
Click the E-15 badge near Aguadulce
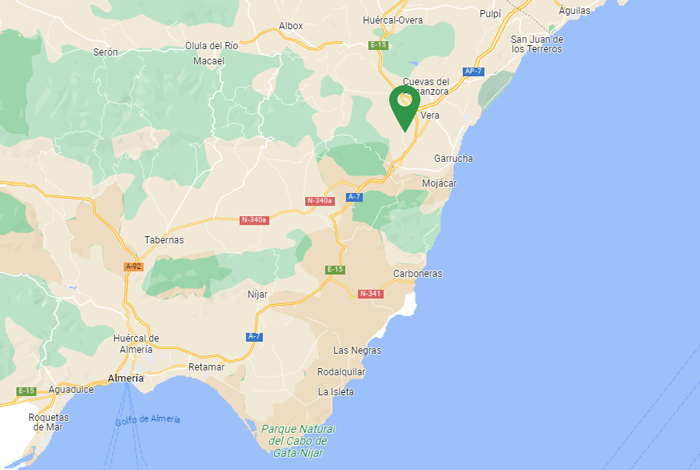(x=26, y=391)
